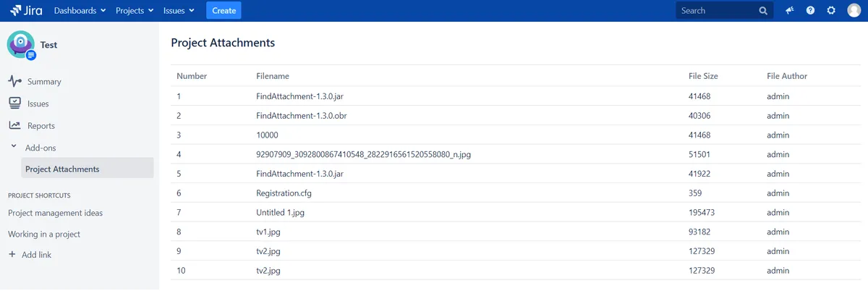Select the tv1.jpg filename
The width and height of the screenshot is (868, 291).
pos(268,232)
